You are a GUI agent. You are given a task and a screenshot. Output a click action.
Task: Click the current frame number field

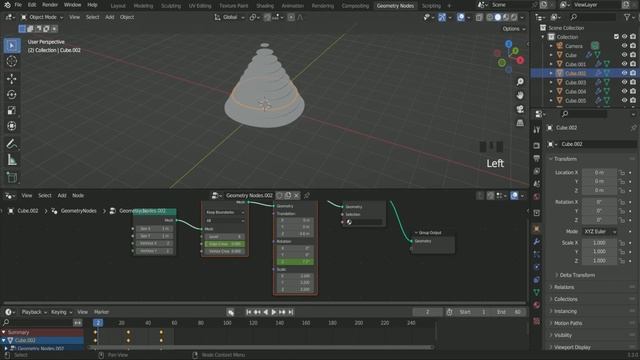427,312
